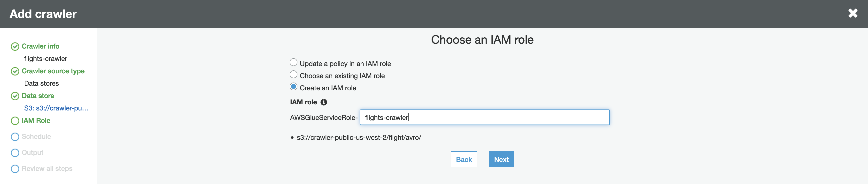This screenshot has height=184, width=868.
Task: Click the IAM role name text field
Action: pos(484,117)
